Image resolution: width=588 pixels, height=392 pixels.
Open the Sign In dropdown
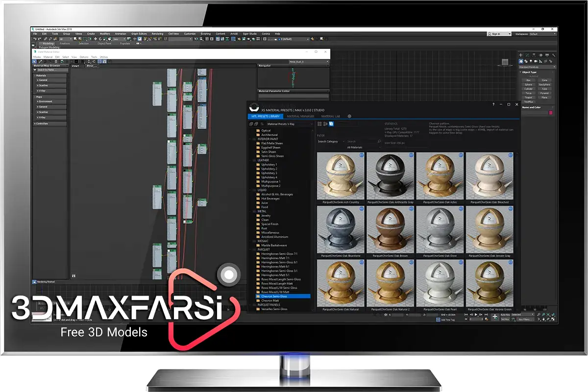[499, 34]
